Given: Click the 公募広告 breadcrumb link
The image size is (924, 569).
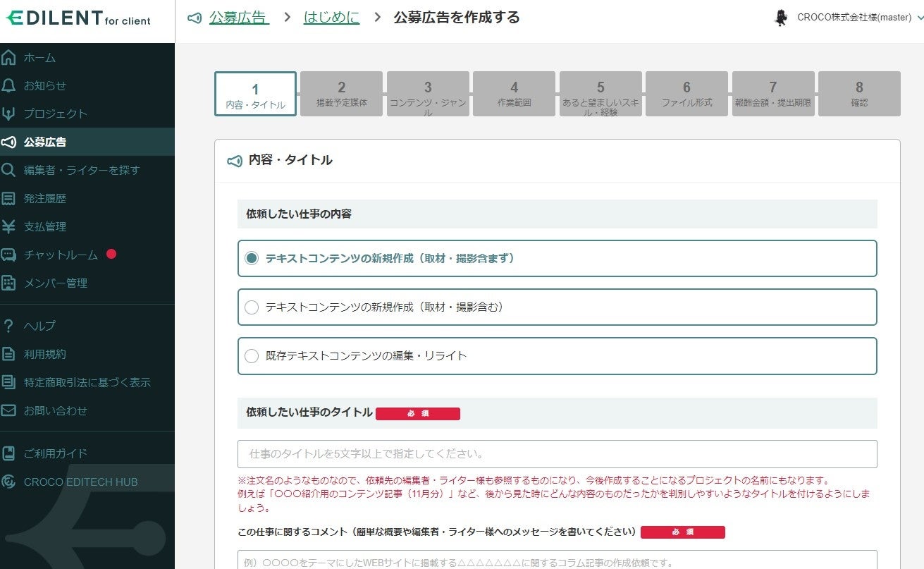Looking at the screenshot, I should click(x=239, y=18).
